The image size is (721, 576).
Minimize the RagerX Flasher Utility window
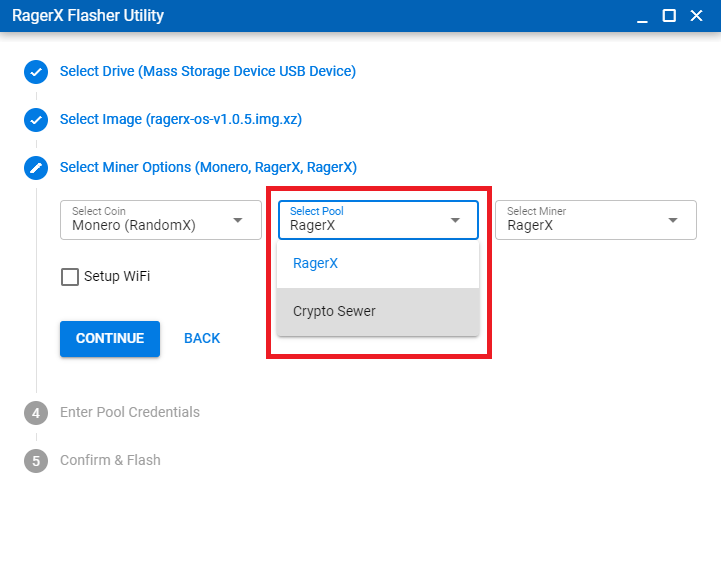pyautogui.click(x=642, y=17)
